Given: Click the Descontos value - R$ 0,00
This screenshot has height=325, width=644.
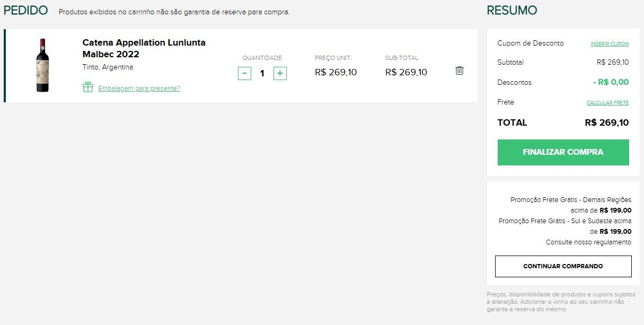Looking at the screenshot, I should click(611, 82).
